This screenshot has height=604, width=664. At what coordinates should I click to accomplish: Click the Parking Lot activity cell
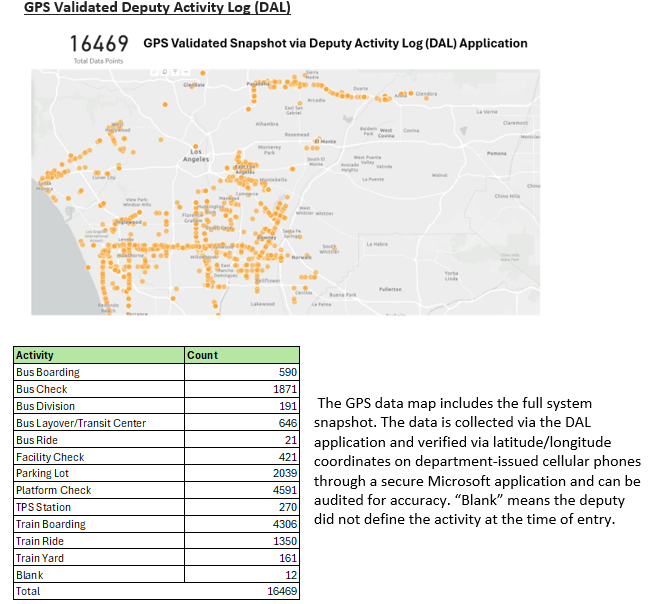pos(41,473)
